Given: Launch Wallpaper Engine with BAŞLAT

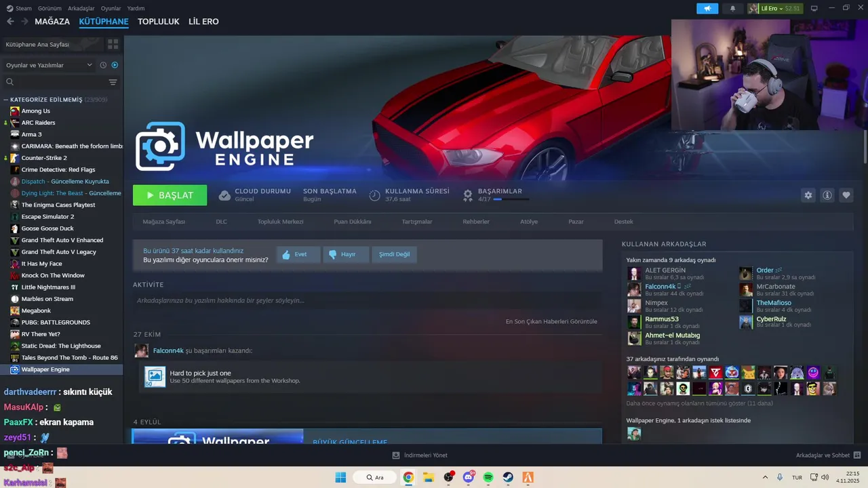Looking at the screenshot, I should (x=170, y=195).
